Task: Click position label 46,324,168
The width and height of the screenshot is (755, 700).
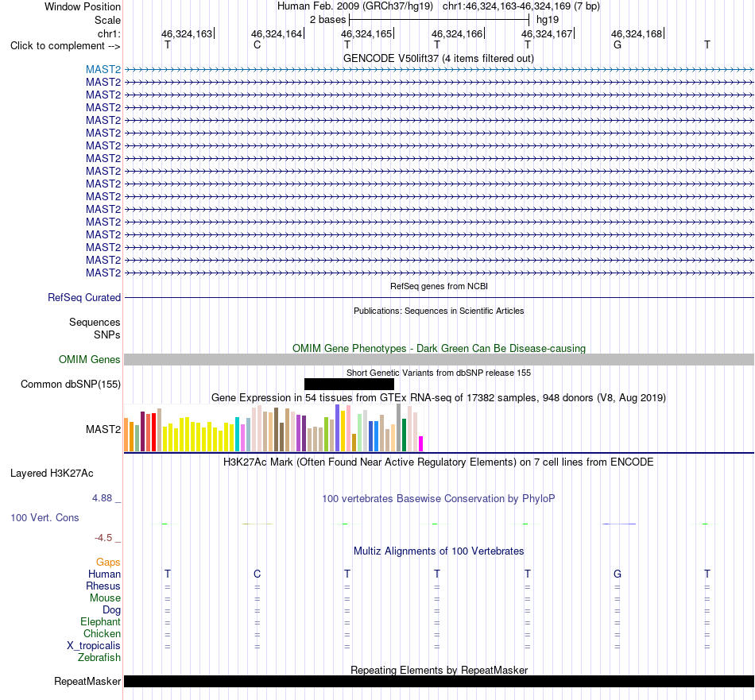Action: point(637,33)
